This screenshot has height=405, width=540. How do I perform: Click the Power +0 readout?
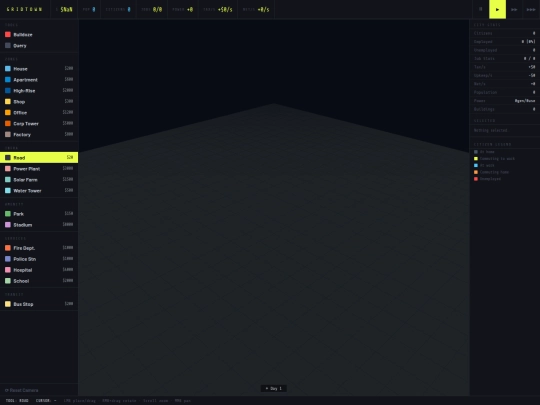coord(183,9)
